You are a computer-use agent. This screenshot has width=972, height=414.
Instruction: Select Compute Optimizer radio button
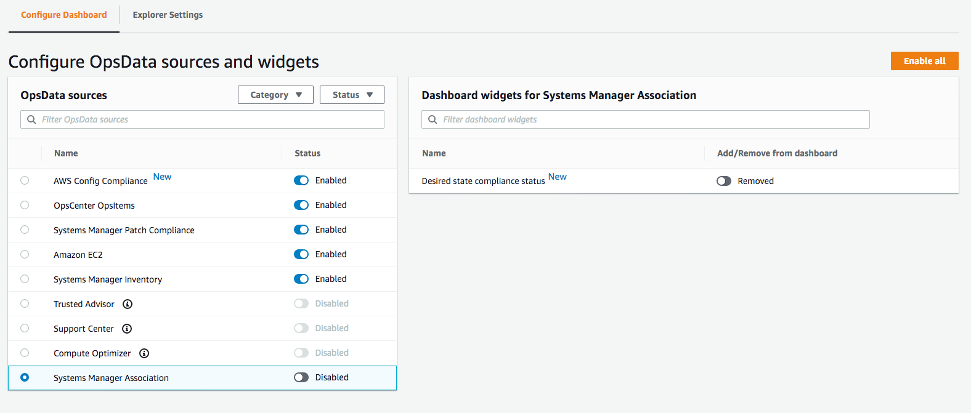click(25, 353)
